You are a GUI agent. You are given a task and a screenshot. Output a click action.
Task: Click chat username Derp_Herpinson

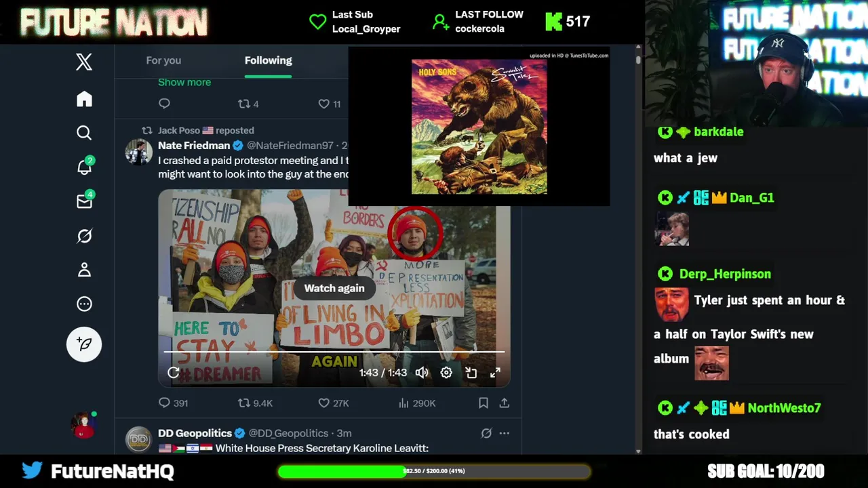pos(725,274)
